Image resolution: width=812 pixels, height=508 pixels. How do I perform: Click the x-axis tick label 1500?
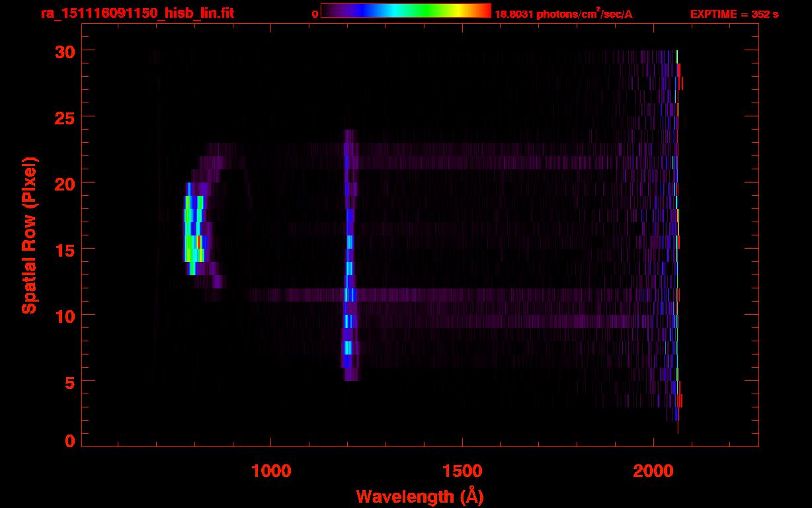pyautogui.click(x=462, y=470)
